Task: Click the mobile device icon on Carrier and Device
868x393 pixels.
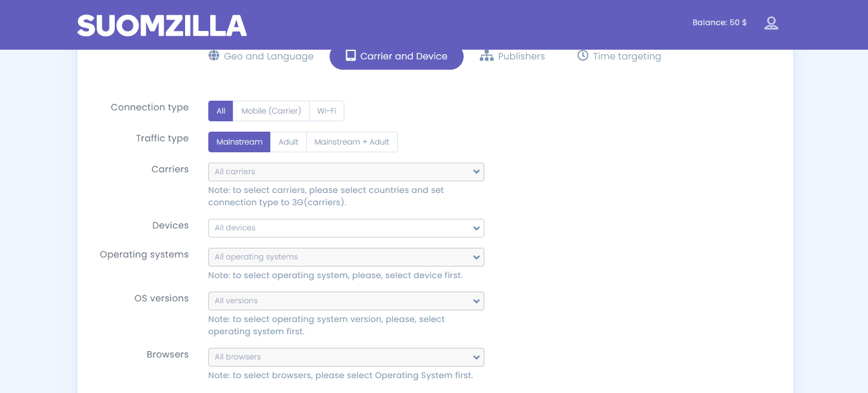Action: 351,55
